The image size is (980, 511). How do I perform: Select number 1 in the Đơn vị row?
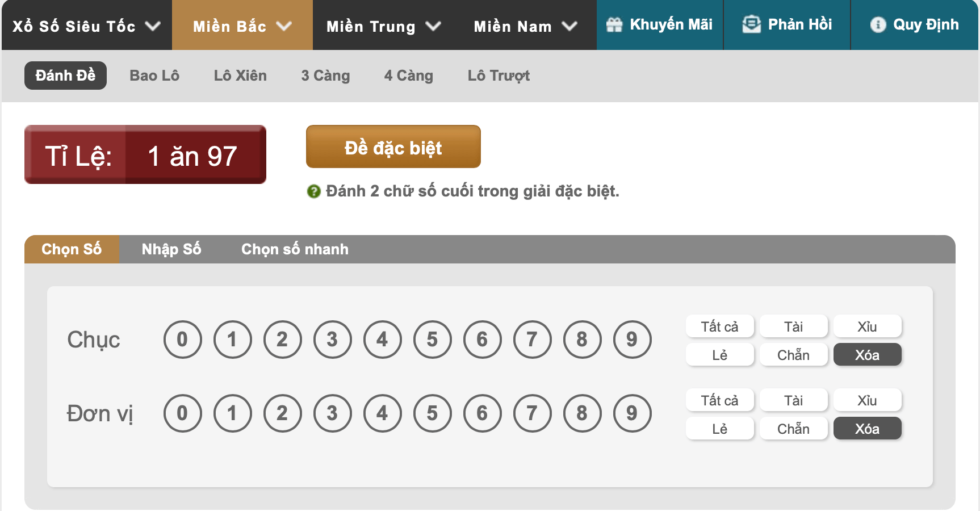coord(232,413)
